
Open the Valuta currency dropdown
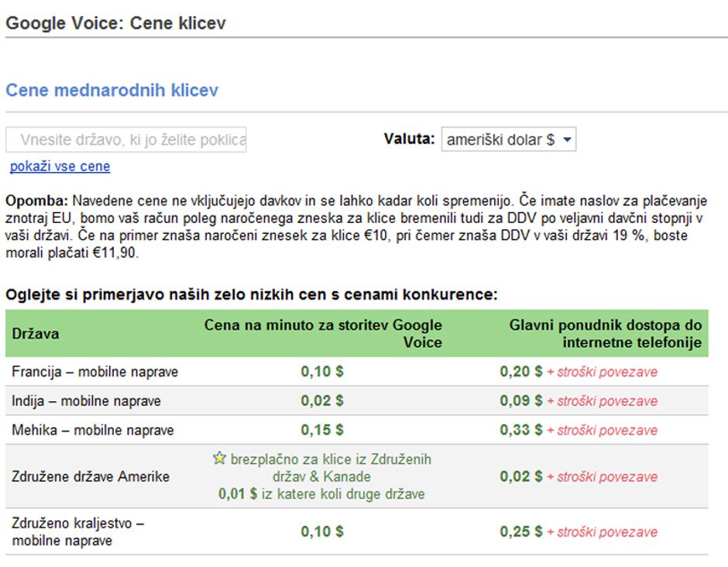(507, 140)
